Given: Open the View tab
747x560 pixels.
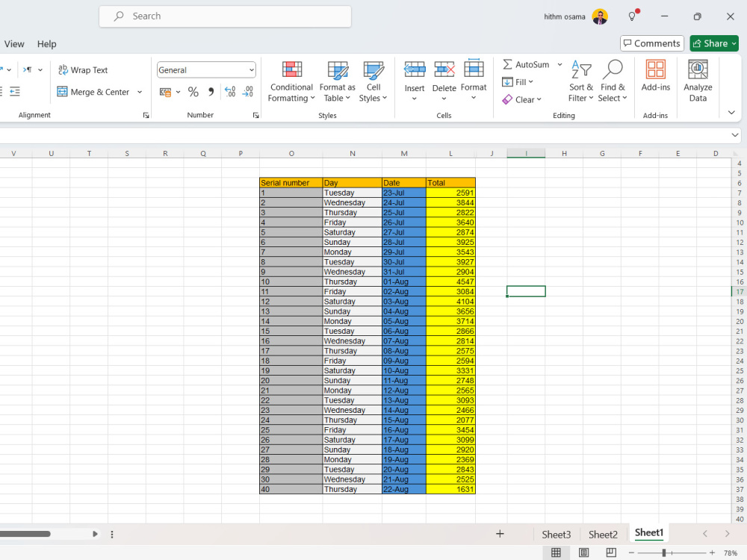Looking at the screenshot, I should 13,44.
